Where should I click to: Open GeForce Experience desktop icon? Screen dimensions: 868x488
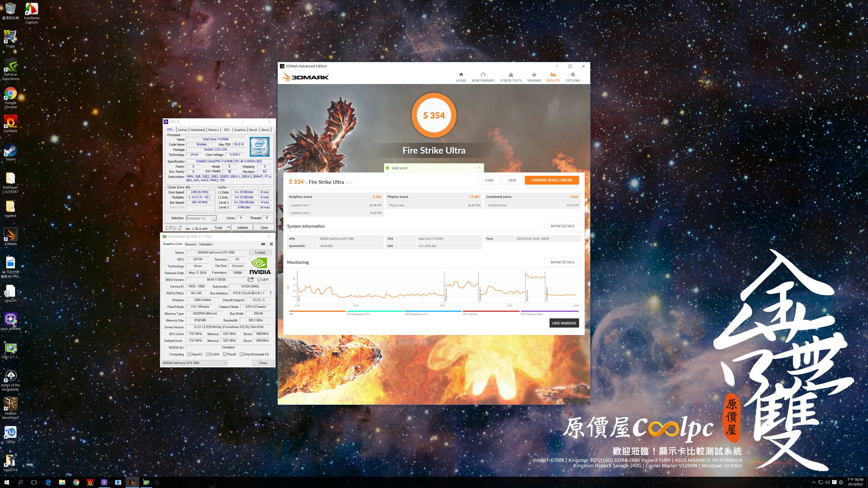pos(10,70)
